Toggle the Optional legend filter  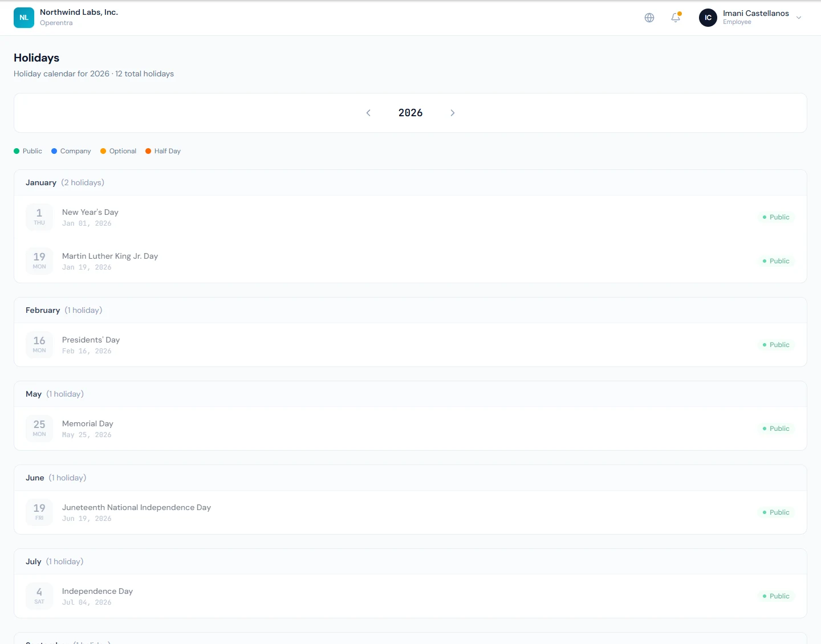(119, 151)
